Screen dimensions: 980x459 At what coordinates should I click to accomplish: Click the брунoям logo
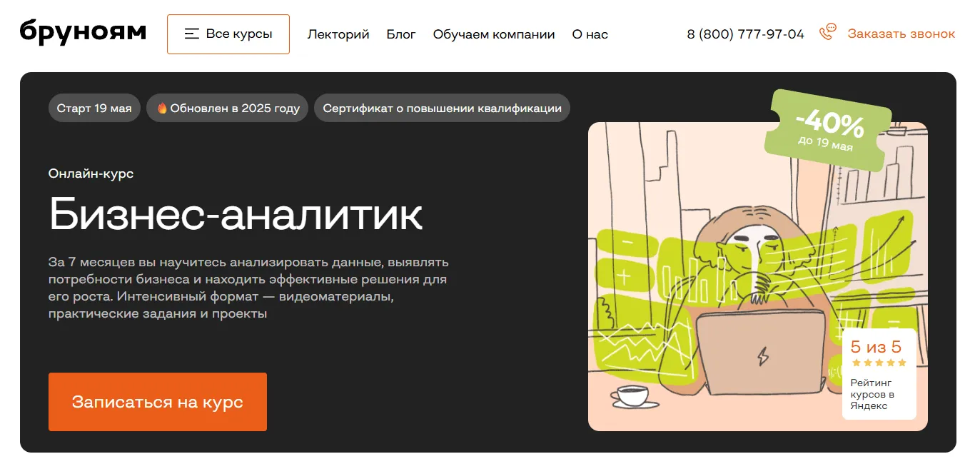tap(83, 32)
